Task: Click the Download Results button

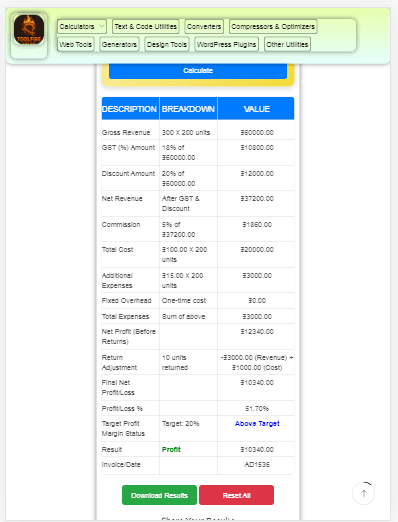Action: pos(159,495)
